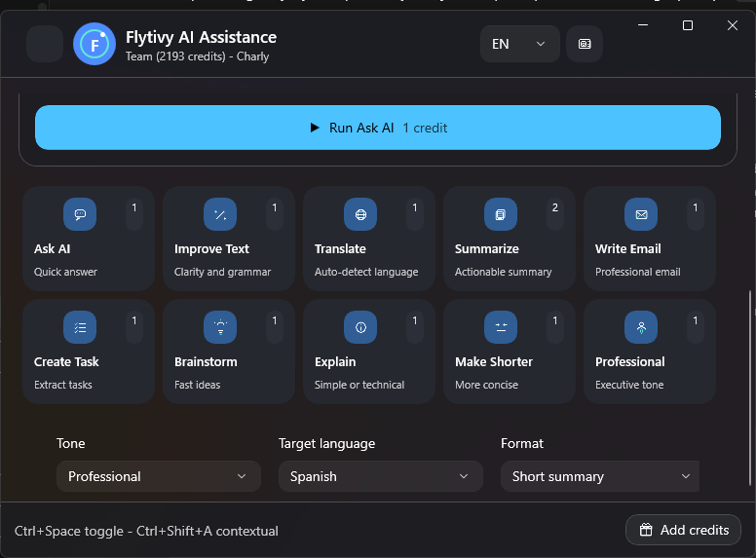Viewport: 756px width, 558px height.
Task: Click the credit badge on the Ask AI card
Action: tap(134, 214)
